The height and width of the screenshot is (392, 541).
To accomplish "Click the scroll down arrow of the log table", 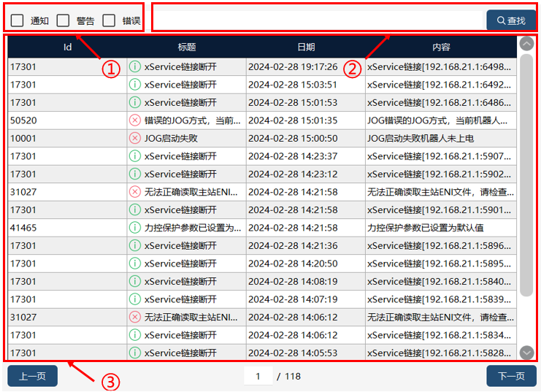I will [526, 353].
